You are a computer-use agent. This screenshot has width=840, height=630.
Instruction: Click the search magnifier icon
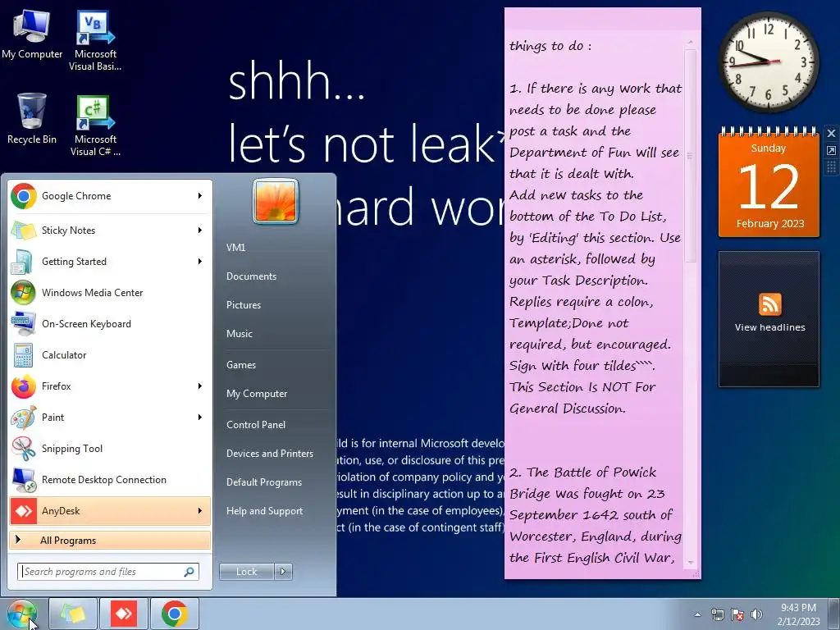tap(189, 572)
